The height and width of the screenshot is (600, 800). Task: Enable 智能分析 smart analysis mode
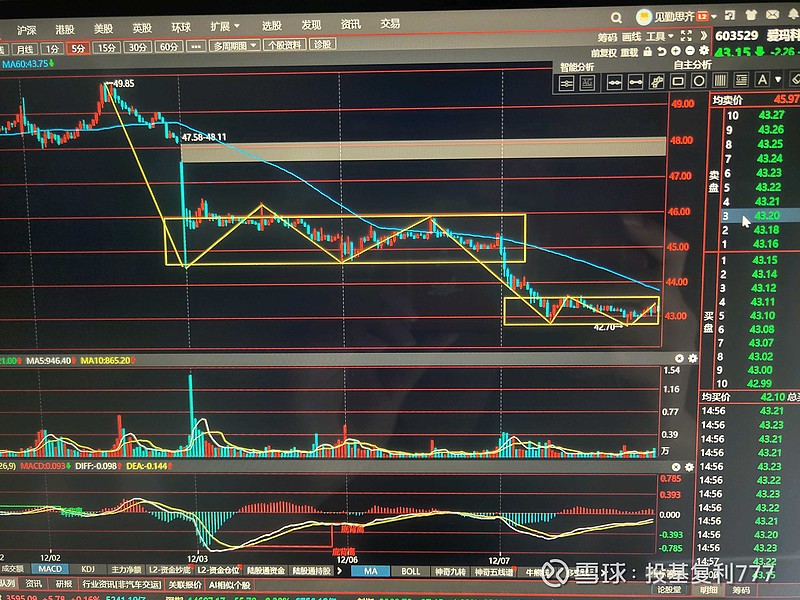578,65
